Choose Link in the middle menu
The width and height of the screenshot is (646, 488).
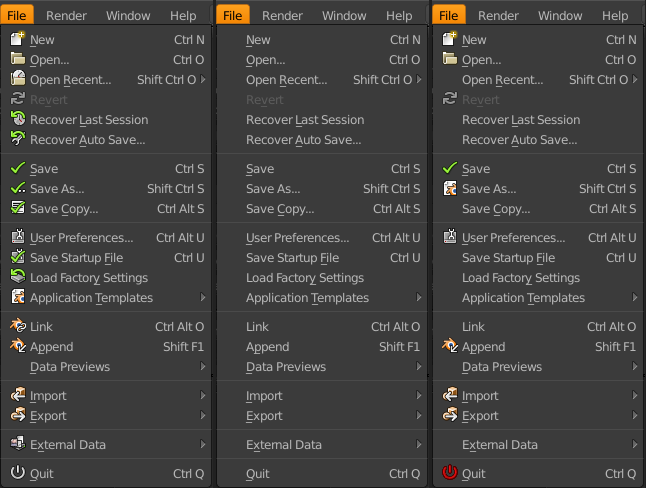point(322,327)
